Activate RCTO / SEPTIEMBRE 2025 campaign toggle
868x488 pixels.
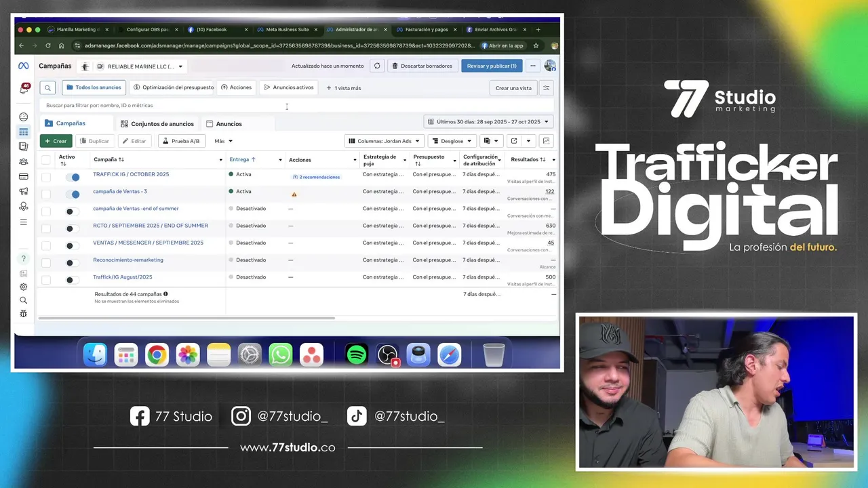pyautogui.click(x=73, y=228)
